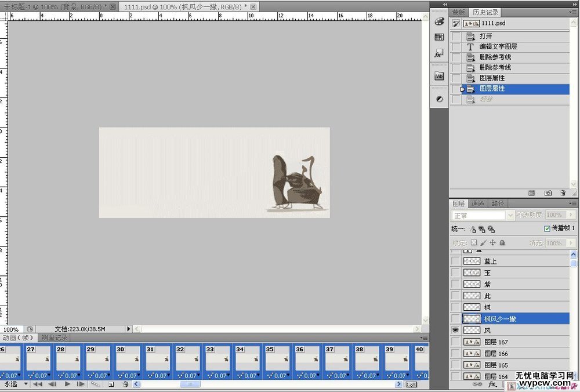Uncheck the 传播帧 1 checkbox
Image resolution: width=580 pixels, height=392 pixels.
[x=547, y=228]
